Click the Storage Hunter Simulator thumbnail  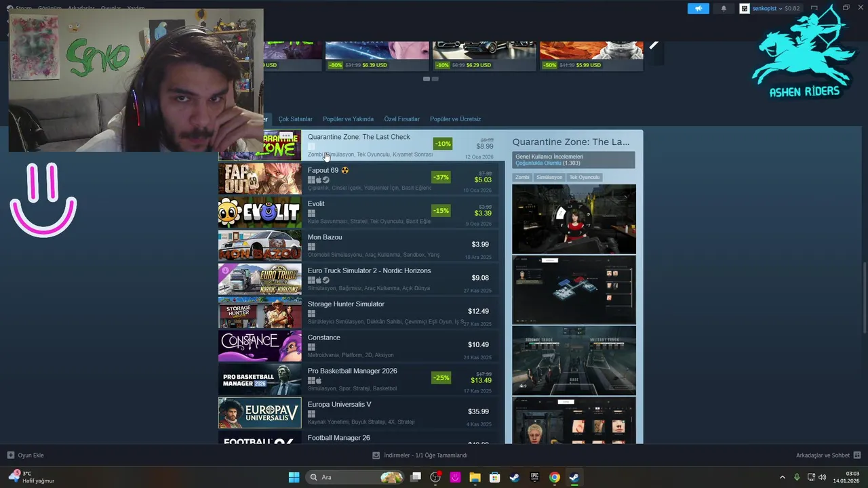[260, 312]
